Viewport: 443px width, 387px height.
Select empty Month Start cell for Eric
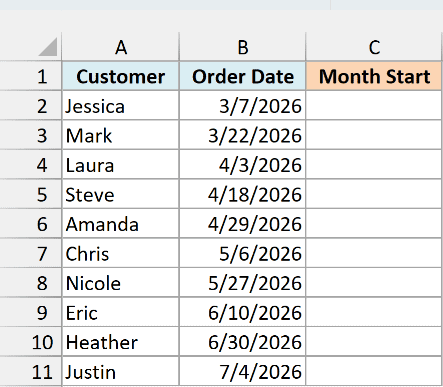(x=374, y=312)
